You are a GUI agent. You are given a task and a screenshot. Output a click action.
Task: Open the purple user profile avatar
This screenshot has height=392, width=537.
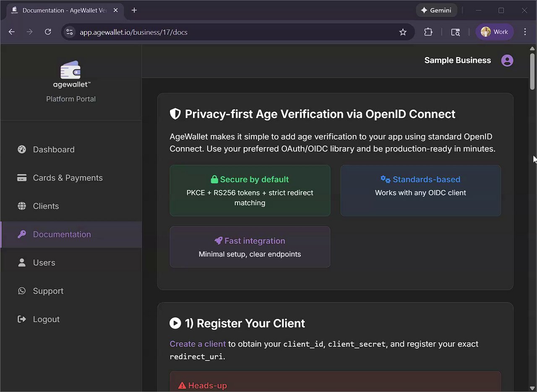pyautogui.click(x=507, y=60)
